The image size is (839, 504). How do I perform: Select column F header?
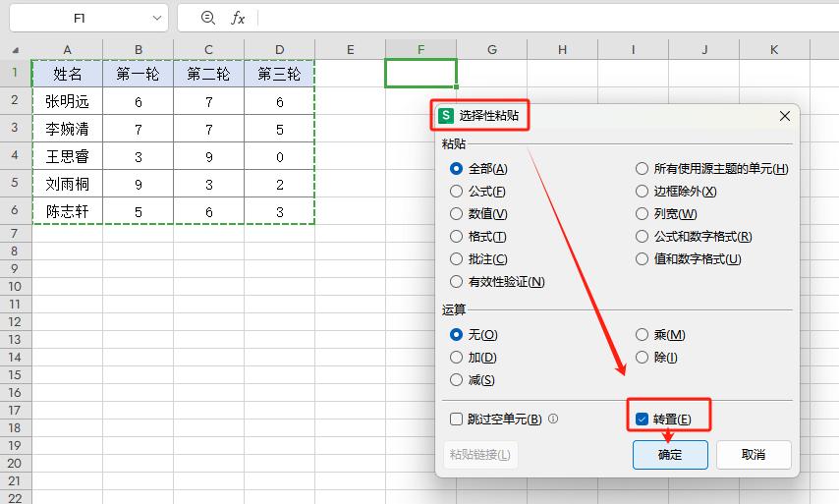point(420,50)
